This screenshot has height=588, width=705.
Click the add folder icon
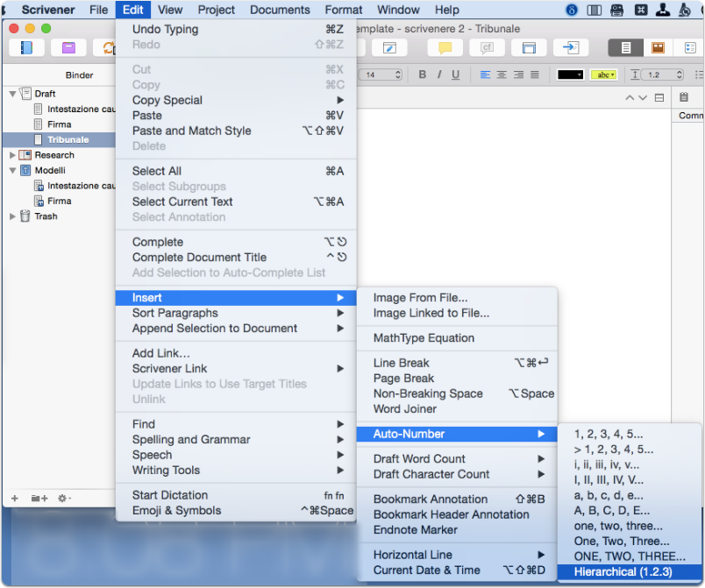click(39, 498)
